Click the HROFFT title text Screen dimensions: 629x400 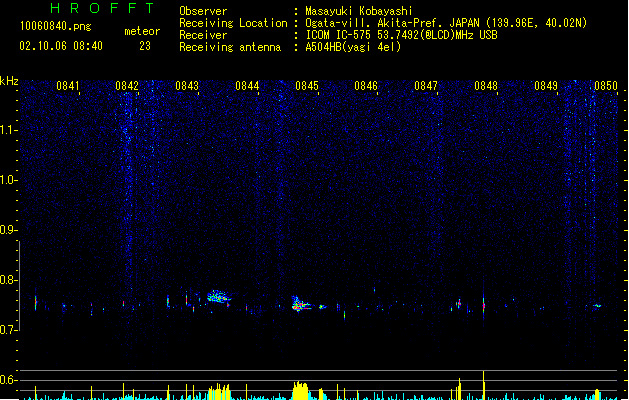102,8
